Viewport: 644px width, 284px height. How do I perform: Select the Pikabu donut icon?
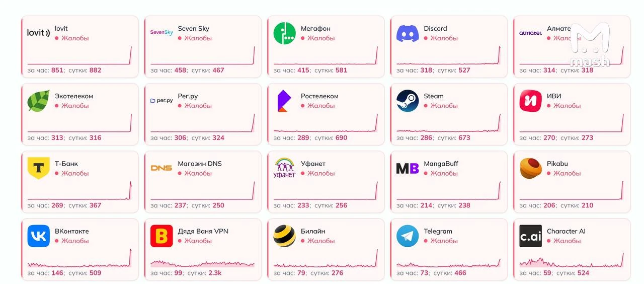(x=531, y=168)
